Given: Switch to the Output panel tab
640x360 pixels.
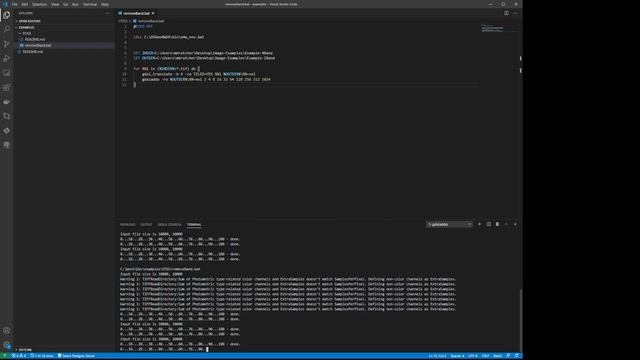Looking at the screenshot, I should [x=146, y=224].
